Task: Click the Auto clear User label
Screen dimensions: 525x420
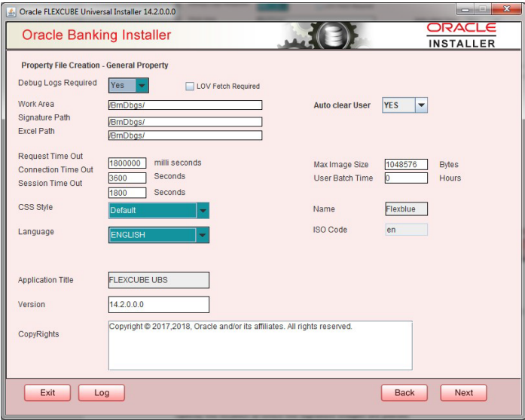Action: (342, 105)
